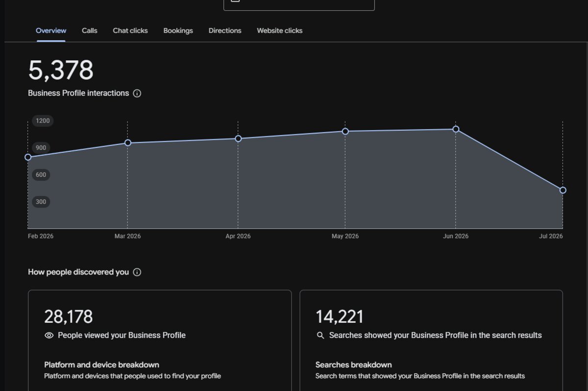
Task: Select the Bookings tab
Action: (178, 30)
